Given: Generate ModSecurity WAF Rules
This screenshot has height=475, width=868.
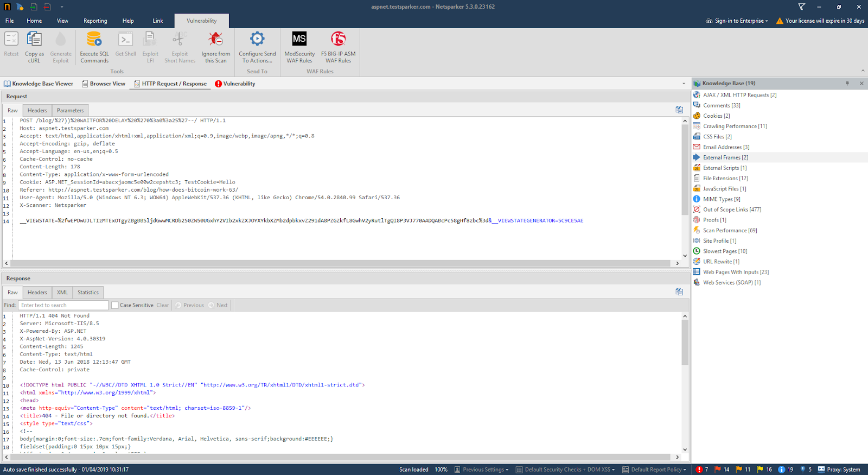Looking at the screenshot, I should [x=299, y=40].
